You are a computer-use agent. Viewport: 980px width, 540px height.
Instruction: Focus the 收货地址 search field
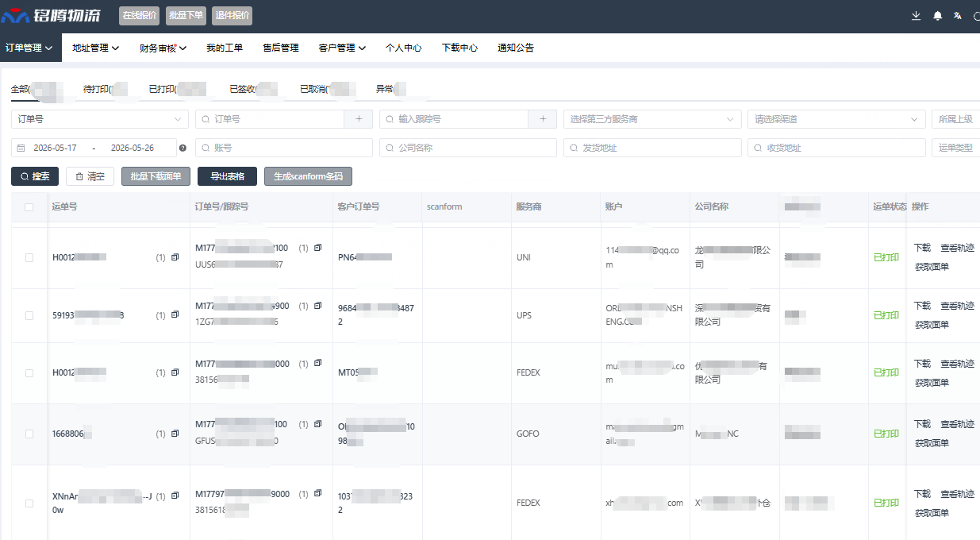[x=836, y=148]
